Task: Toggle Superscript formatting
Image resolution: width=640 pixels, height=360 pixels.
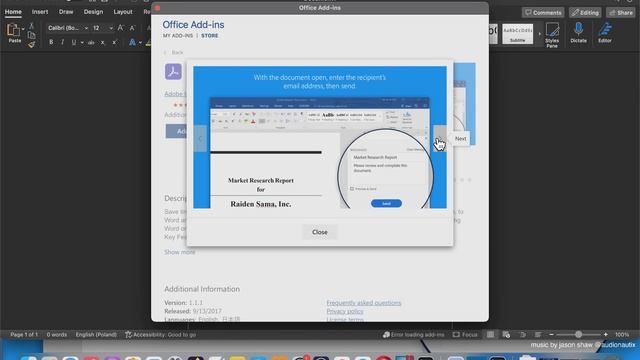Action: point(115,42)
